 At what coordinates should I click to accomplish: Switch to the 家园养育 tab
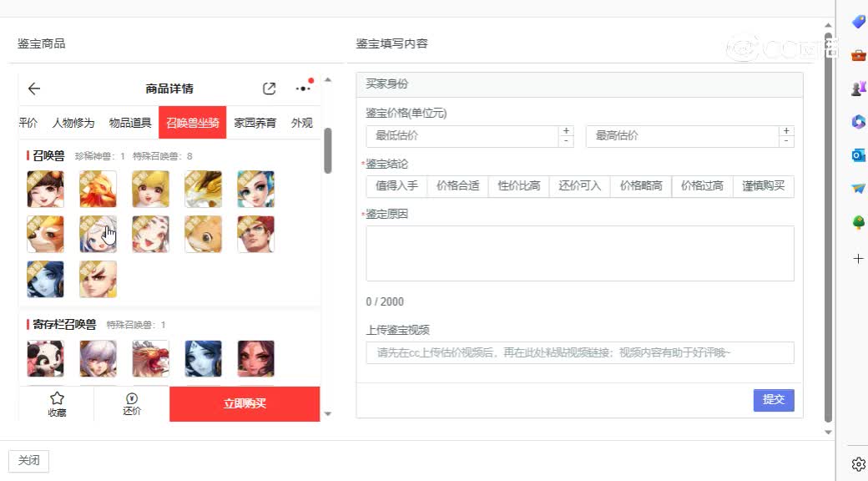point(254,122)
